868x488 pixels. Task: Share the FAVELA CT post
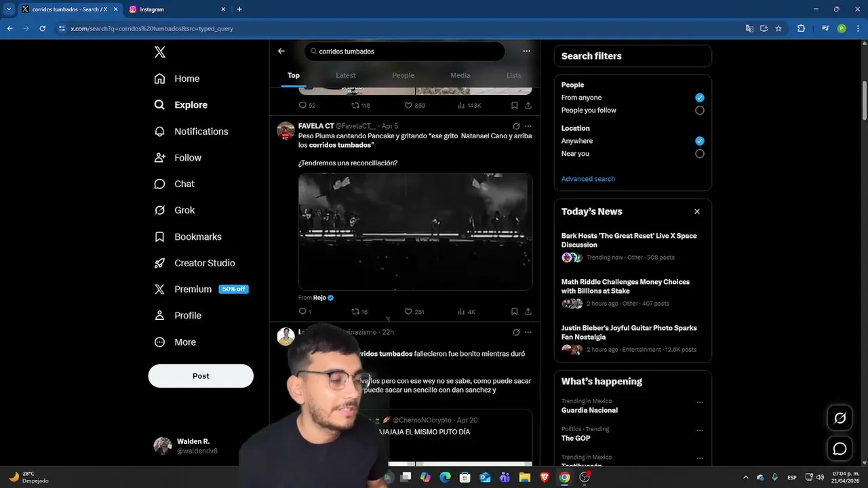(528, 312)
